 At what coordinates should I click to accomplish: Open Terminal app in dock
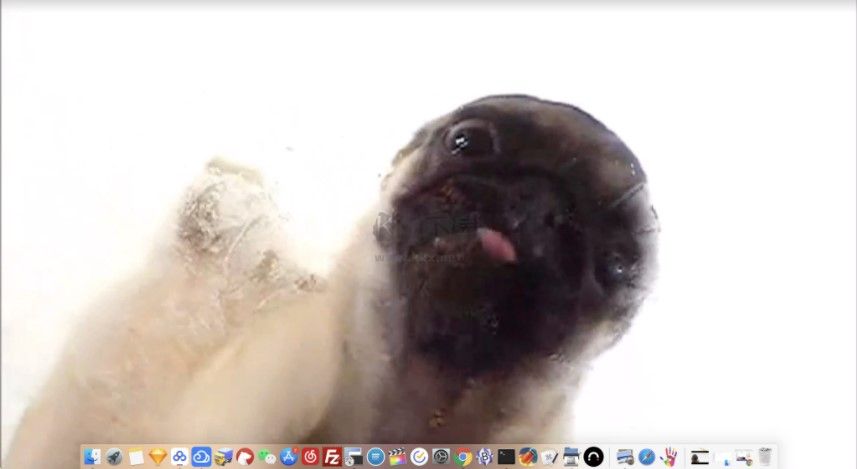(506, 457)
